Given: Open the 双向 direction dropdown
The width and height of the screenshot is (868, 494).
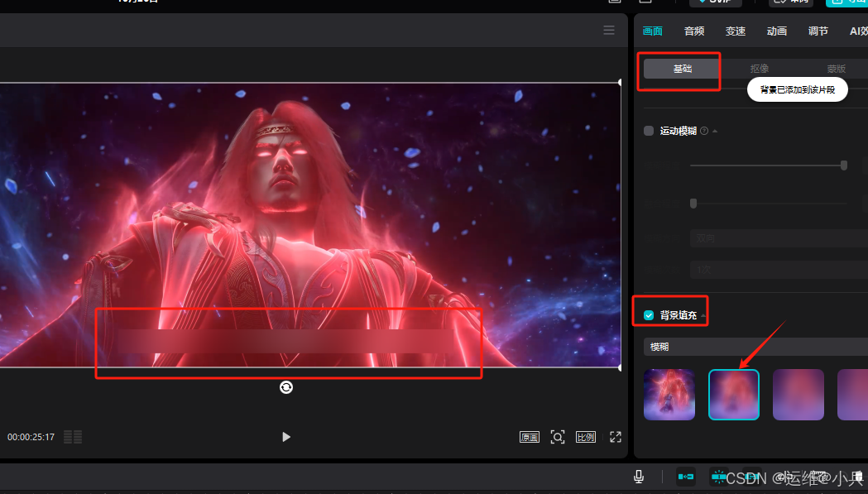Looking at the screenshot, I should (779, 238).
